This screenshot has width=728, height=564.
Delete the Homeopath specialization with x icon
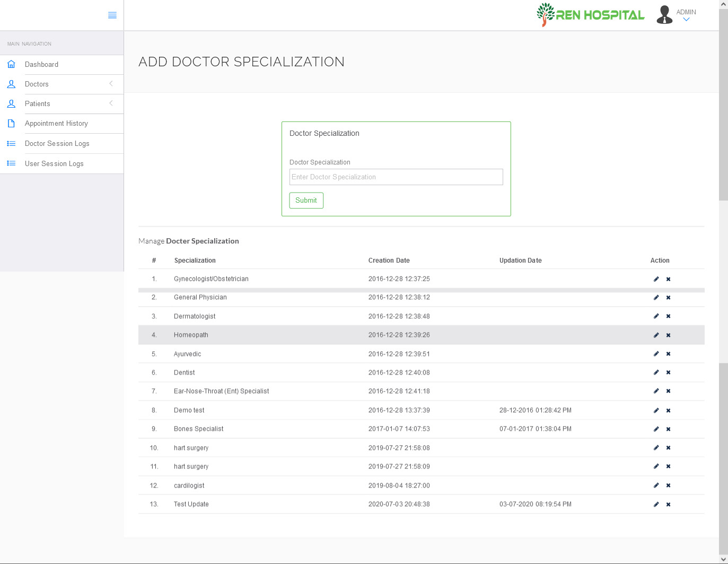pyautogui.click(x=668, y=335)
